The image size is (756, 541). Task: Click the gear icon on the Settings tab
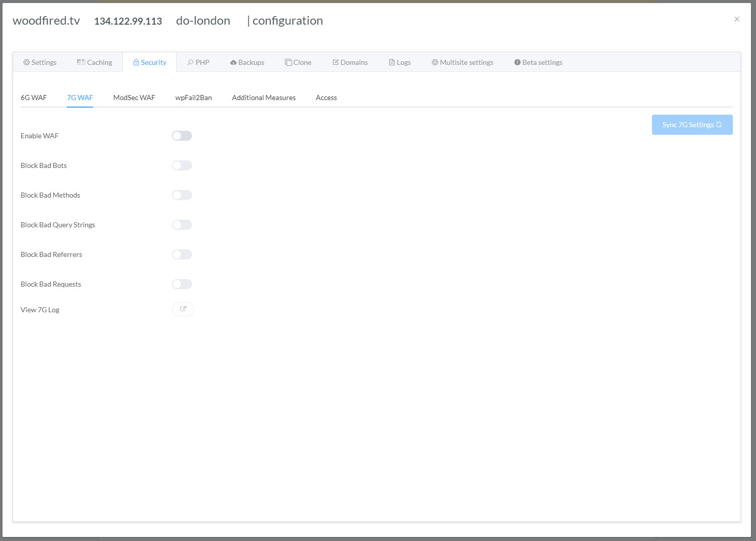point(26,62)
